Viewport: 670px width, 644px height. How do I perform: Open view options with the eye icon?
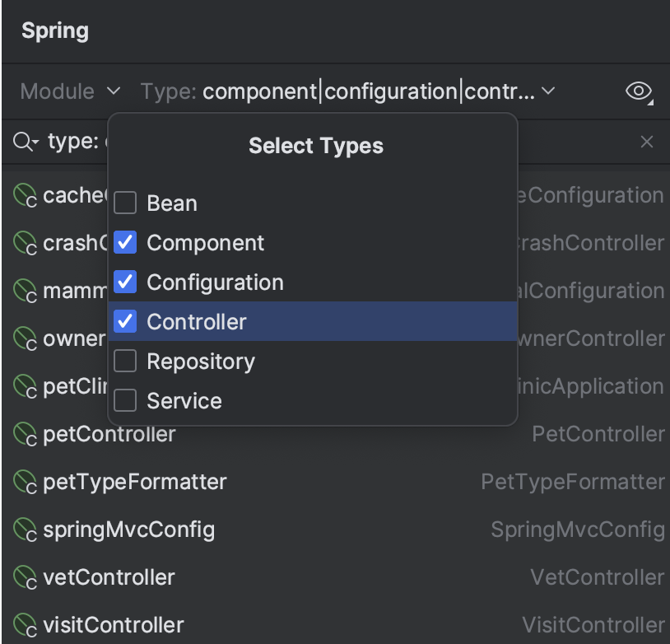pos(638,91)
